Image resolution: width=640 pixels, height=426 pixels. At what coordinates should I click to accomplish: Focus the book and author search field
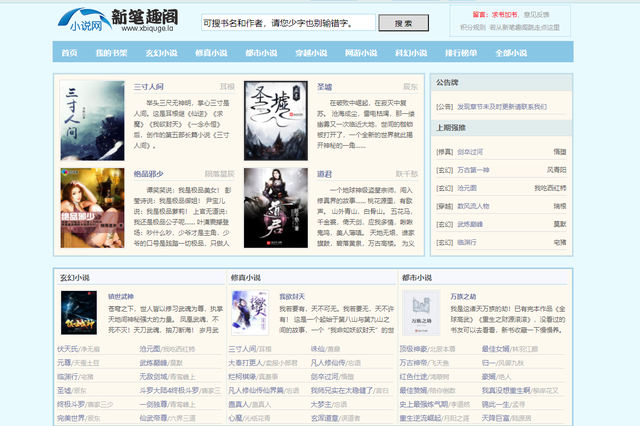click(288, 23)
